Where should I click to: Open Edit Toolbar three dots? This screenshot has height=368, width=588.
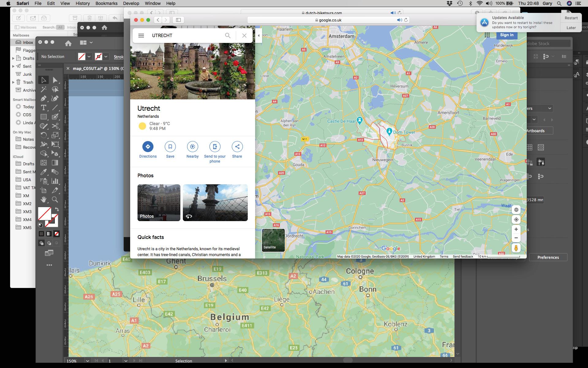point(49,265)
